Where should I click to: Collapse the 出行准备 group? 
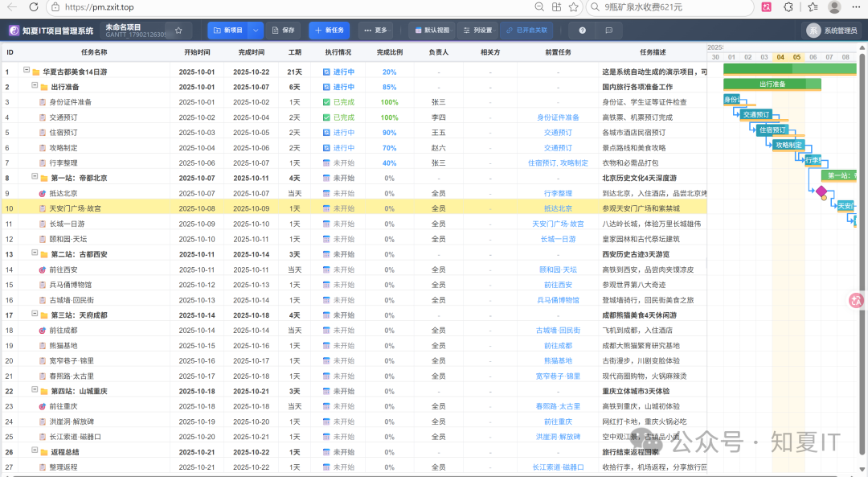point(35,85)
